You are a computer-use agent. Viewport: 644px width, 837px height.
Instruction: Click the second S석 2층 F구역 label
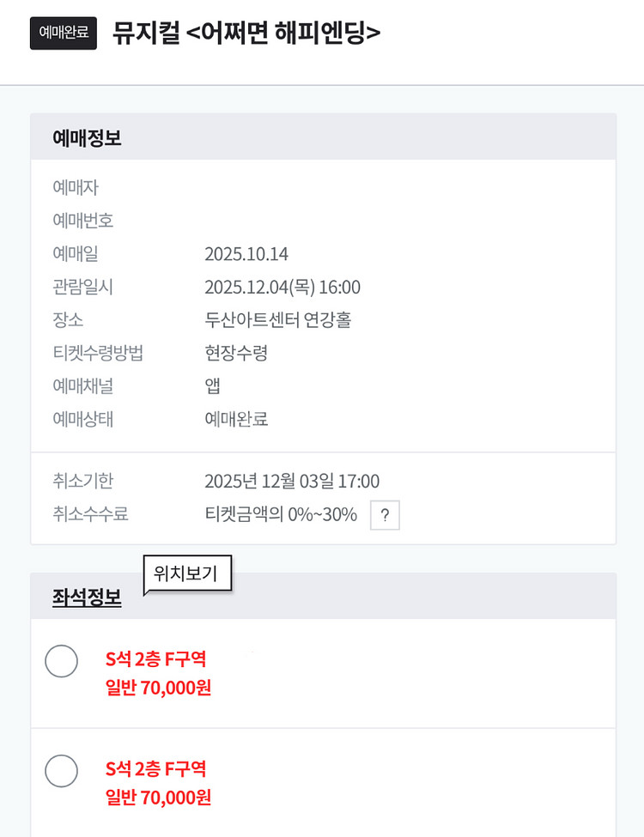pyautogui.click(x=155, y=769)
